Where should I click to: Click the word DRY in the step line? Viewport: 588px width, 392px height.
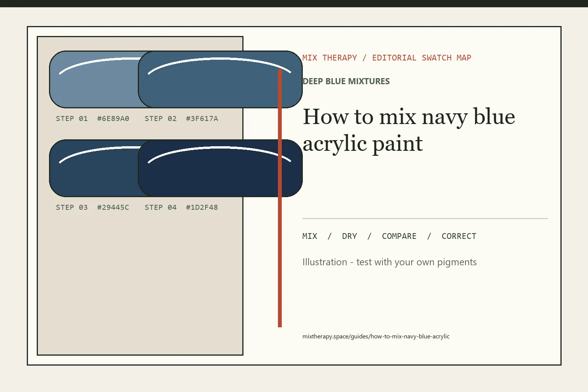[x=350, y=236]
